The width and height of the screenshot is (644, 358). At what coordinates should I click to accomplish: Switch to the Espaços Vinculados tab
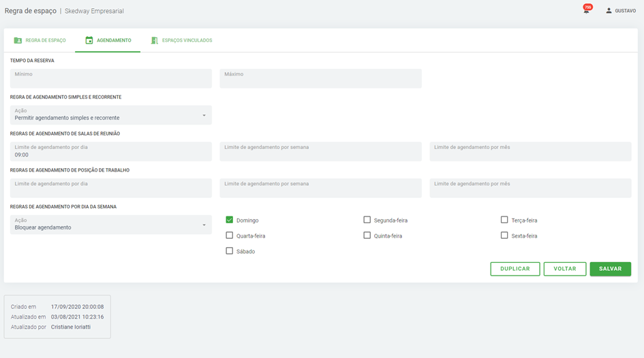click(186, 41)
